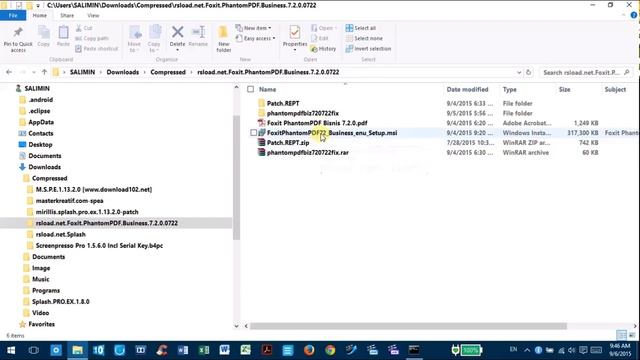Click Paste shortcut in ribbon
Viewport: 640px width, 360px height.
[97, 49]
